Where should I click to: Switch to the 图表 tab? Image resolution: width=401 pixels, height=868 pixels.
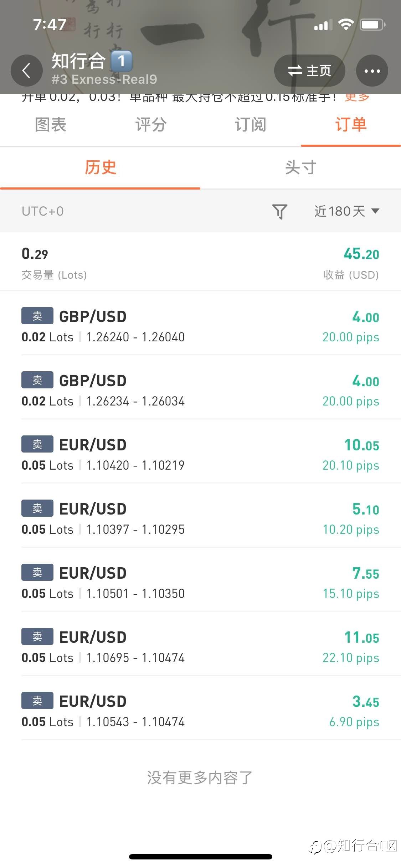tap(51, 125)
